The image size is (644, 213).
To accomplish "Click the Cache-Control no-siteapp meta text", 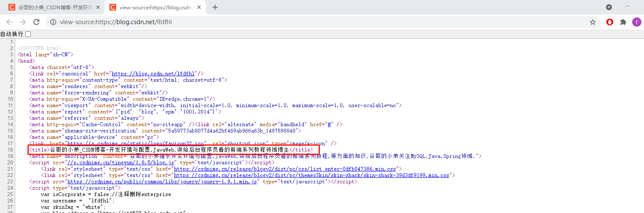I will 112,124.
